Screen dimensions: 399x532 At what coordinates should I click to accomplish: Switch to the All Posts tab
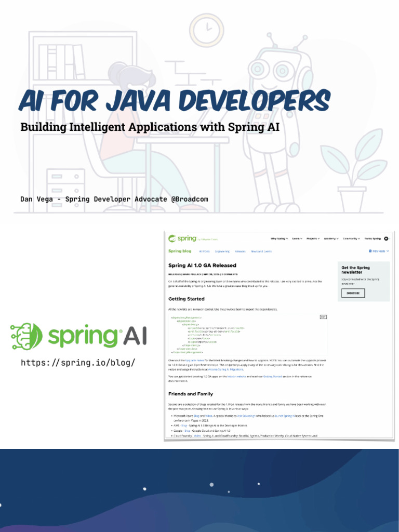(x=204, y=251)
